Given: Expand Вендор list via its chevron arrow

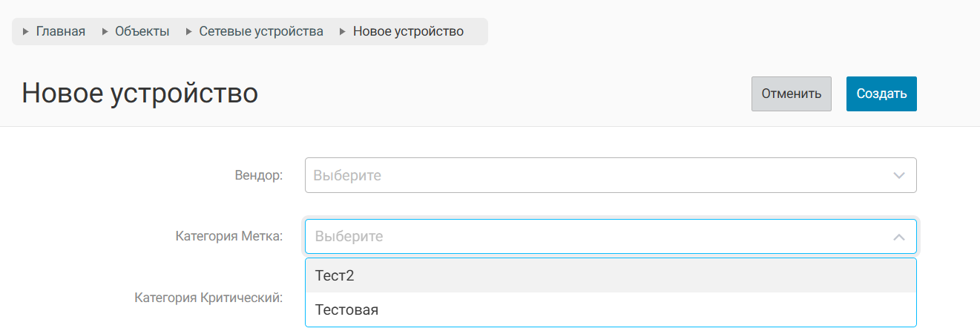Looking at the screenshot, I should (899, 176).
